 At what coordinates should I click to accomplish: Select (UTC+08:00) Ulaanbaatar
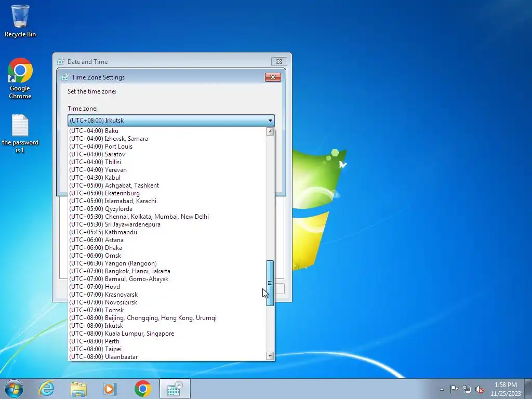[167, 357]
